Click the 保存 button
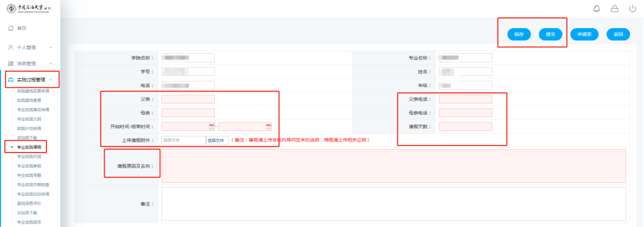 pyautogui.click(x=519, y=34)
